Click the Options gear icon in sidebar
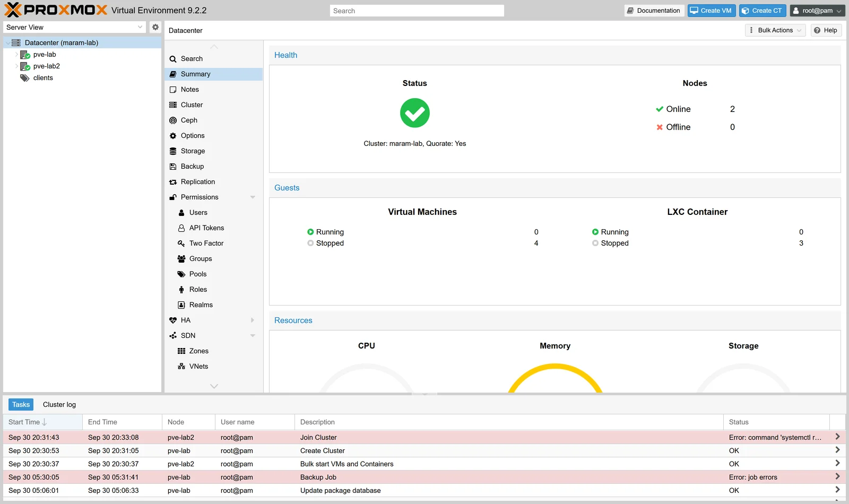The width and height of the screenshot is (849, 504). pos(173,136)
